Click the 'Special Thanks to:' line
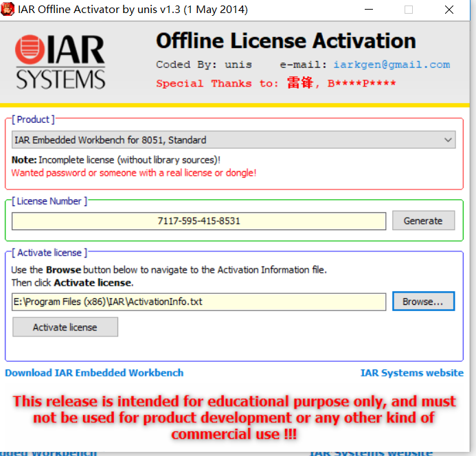Image resolution: width=476 pixels, height=456 pixels. coord(276,83)
